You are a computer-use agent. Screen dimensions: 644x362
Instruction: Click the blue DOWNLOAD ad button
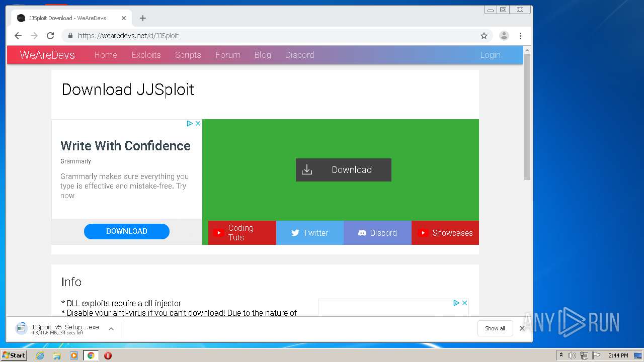click(127, 231)
